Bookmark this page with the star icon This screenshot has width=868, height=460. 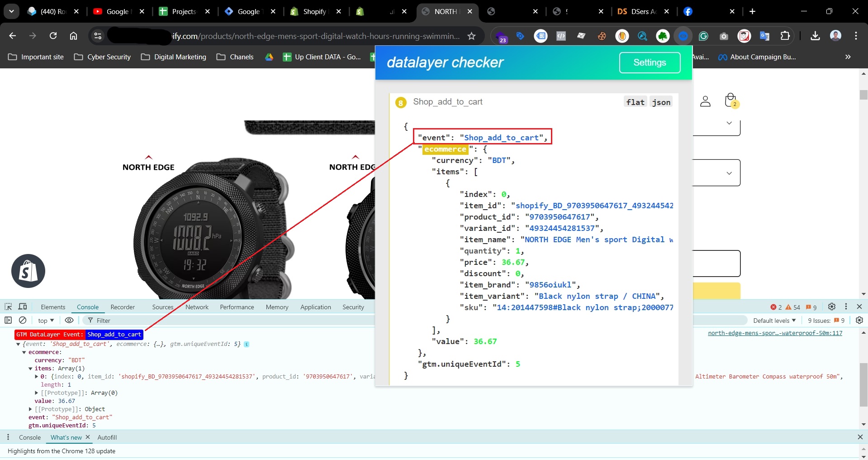coord(471,36)
